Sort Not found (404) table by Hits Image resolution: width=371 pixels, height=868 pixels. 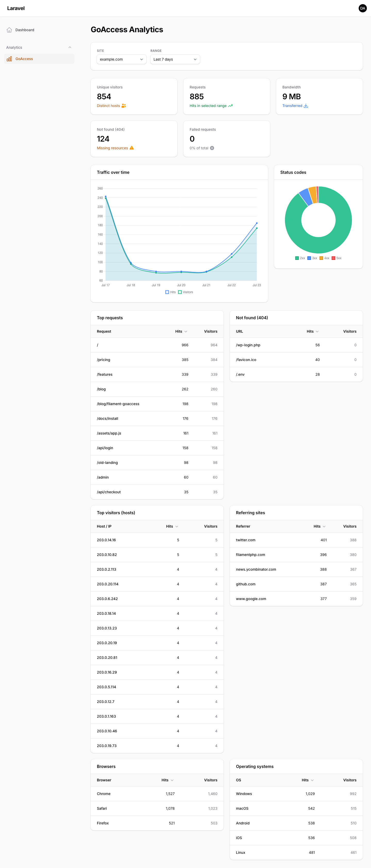point(313,332)
